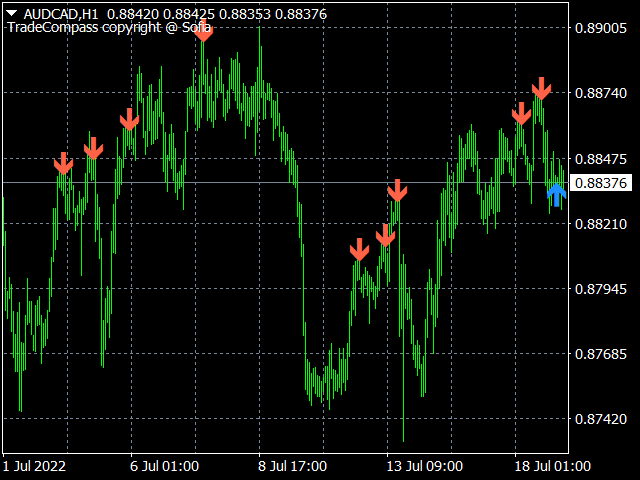
Task: Click the 0.87945 price scale value
Action: click(600, 289)
